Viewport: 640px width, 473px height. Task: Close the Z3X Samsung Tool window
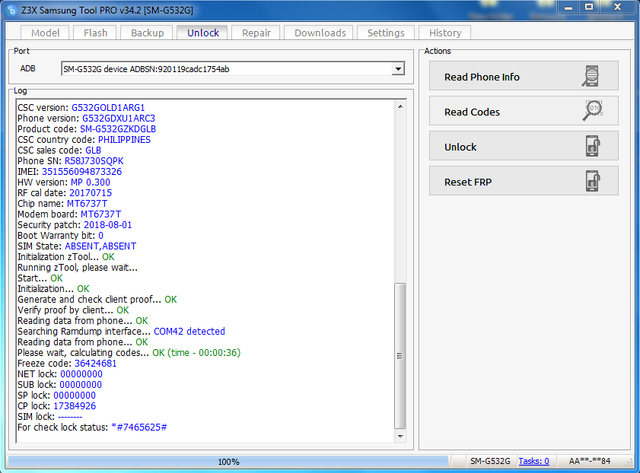[617, 7]
